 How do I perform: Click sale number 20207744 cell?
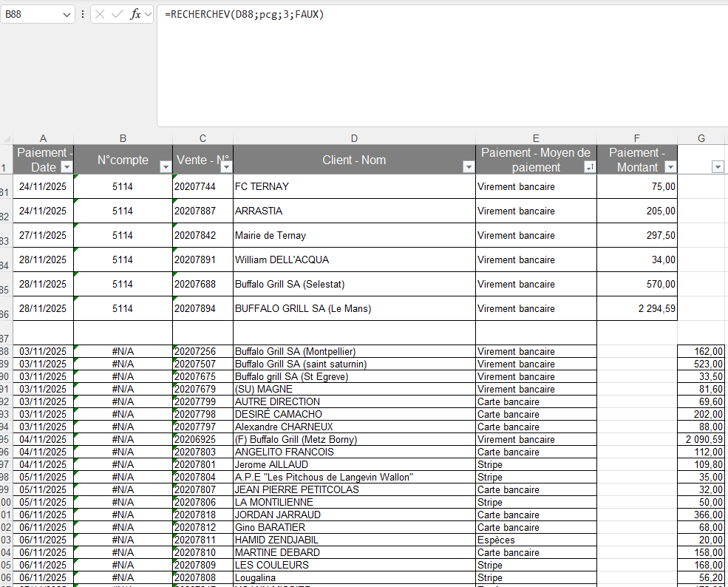pyautogui.click(x=203, y=187)
